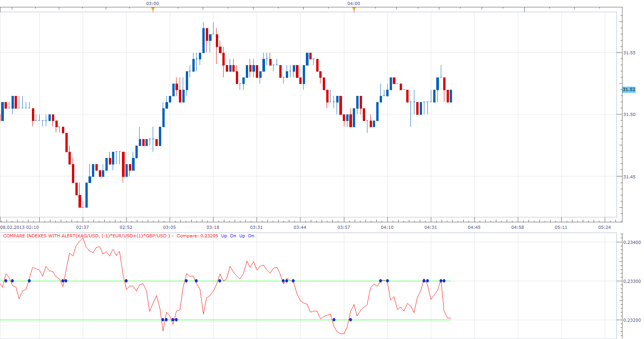The image size is (644, 339).
Task: Select the highlighted 31.52 current price tag
Action: click(629, 89)
